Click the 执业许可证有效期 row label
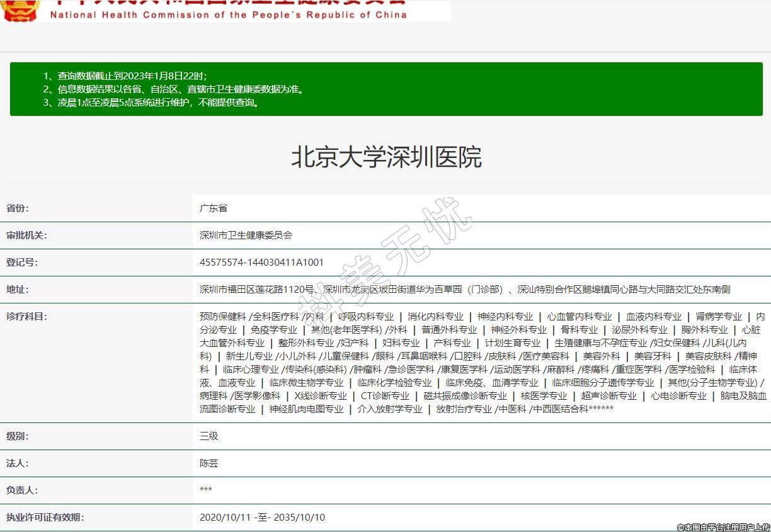Image resolution: width=771 pixels, height=532 pixels. 45,518
